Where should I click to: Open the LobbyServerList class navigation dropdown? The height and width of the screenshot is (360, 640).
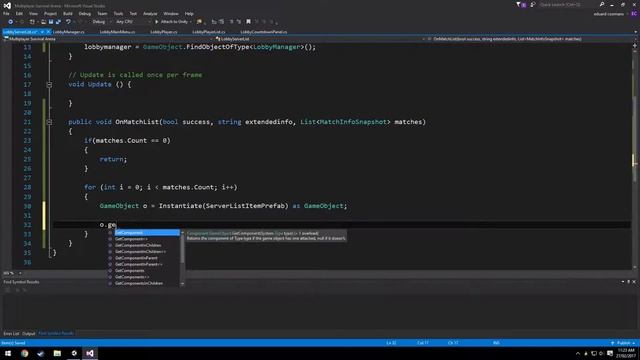click(x=320, y=39)
